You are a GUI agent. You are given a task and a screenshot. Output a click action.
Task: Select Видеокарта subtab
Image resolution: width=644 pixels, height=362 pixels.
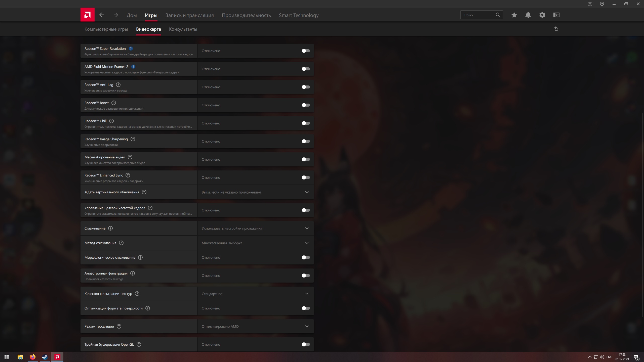[x=148, y=29]
